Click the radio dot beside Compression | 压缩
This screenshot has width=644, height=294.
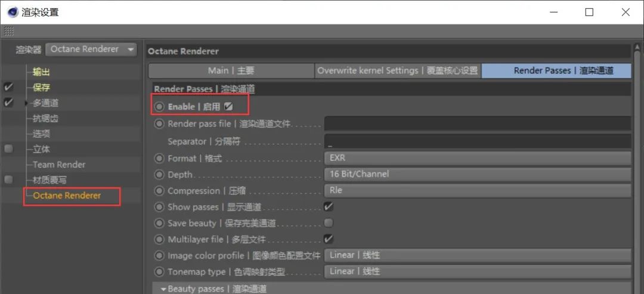pos(159,191)
